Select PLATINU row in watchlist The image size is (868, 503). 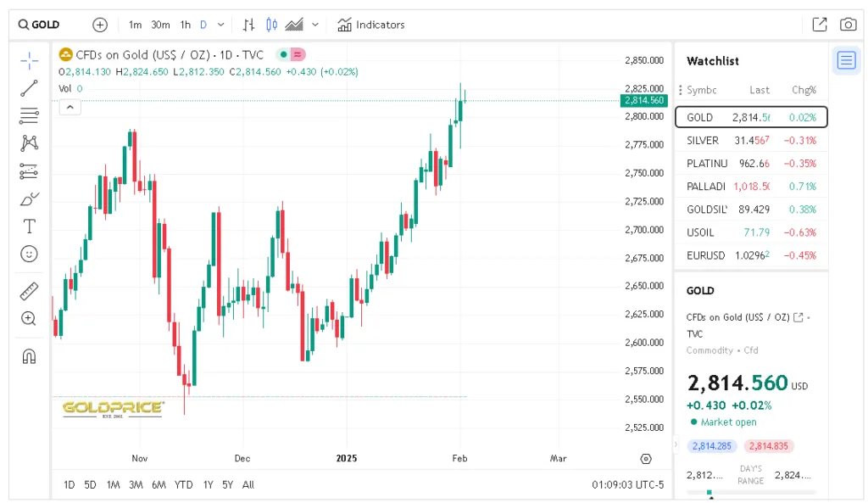pos(751,164)
